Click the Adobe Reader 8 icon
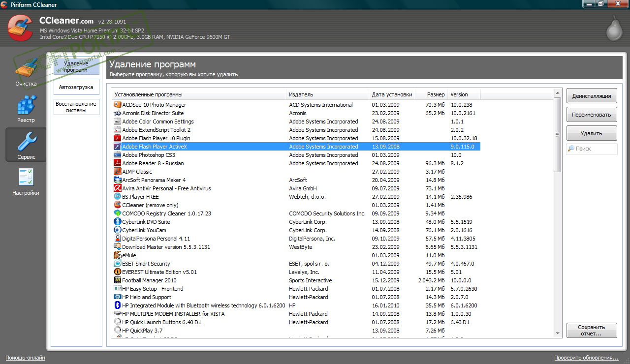The image size is (630, 364). click(x=118, y=163)
